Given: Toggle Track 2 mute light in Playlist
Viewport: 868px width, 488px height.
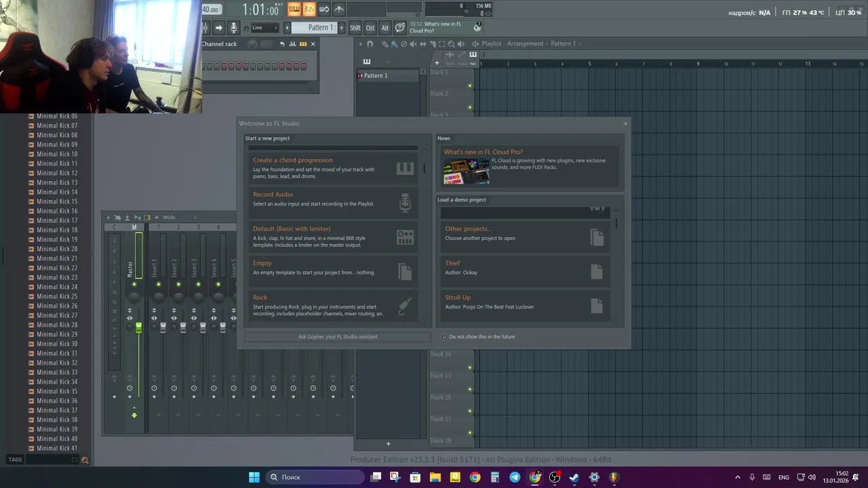Looking at the screenshot, I should (469, 107).
